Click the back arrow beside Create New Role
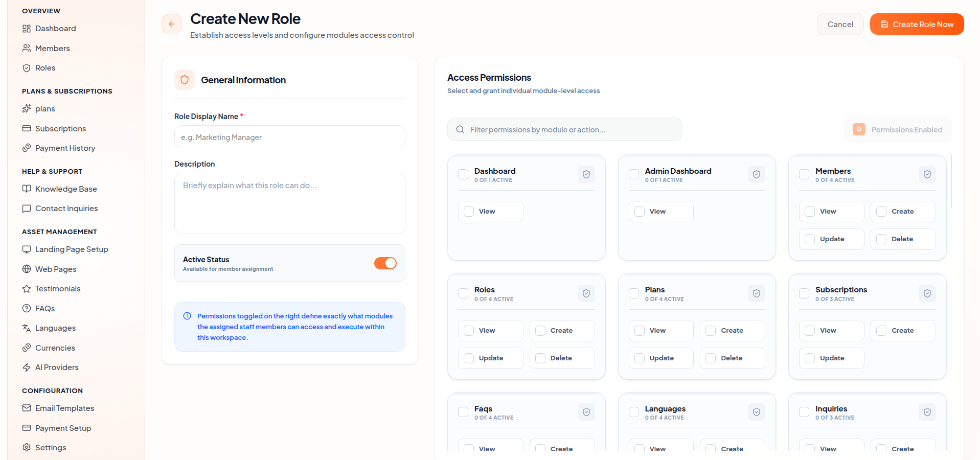The image size is (980, 460). 172,24
